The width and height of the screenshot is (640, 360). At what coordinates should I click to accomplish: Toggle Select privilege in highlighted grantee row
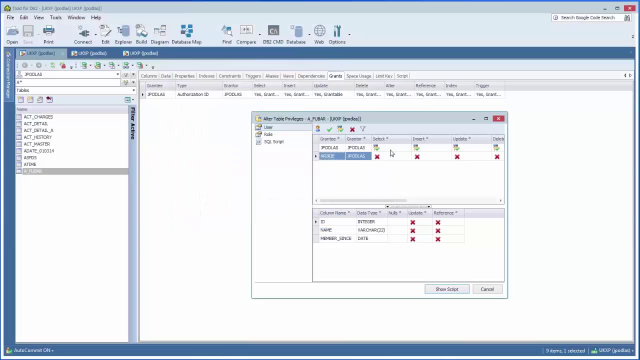point(377,157)
